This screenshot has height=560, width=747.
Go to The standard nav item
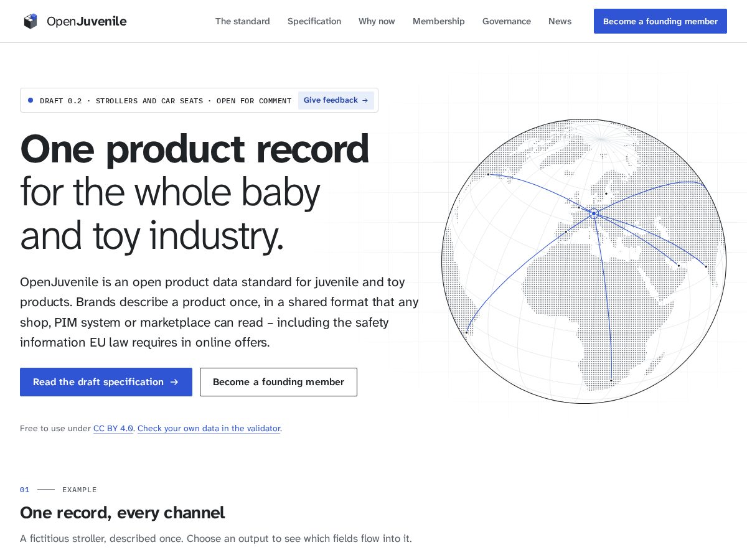tap(243, 21)
